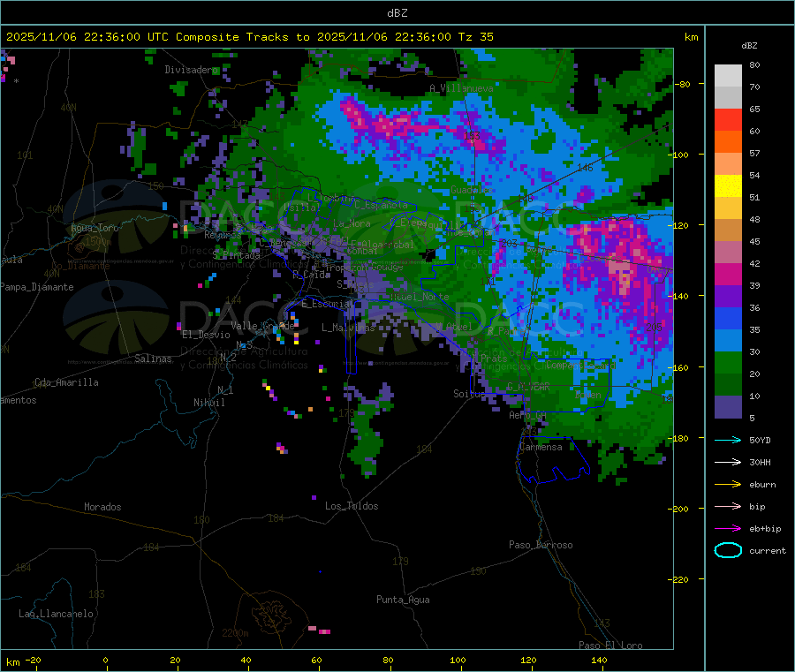Click the 'current' legend label
795x672 pixels.
click(768, 551)
